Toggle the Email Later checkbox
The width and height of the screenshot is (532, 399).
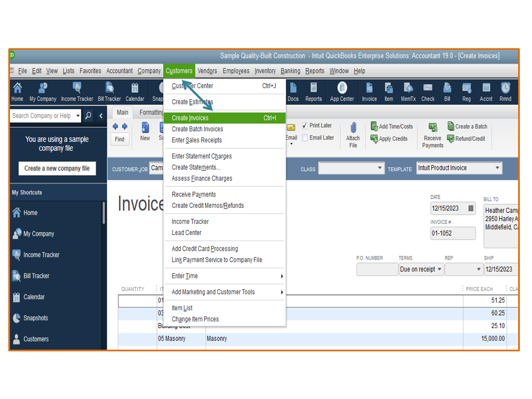coord(305,138)
